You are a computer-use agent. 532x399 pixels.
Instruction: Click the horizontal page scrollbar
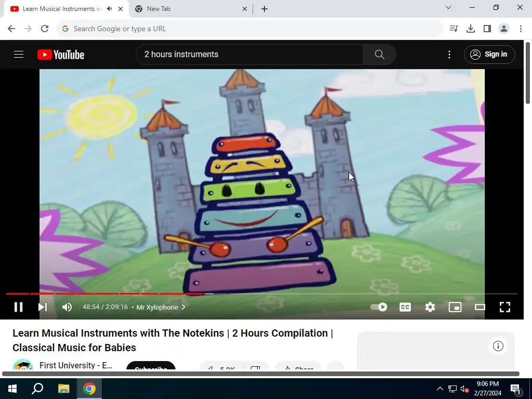(x=261, y=374)
